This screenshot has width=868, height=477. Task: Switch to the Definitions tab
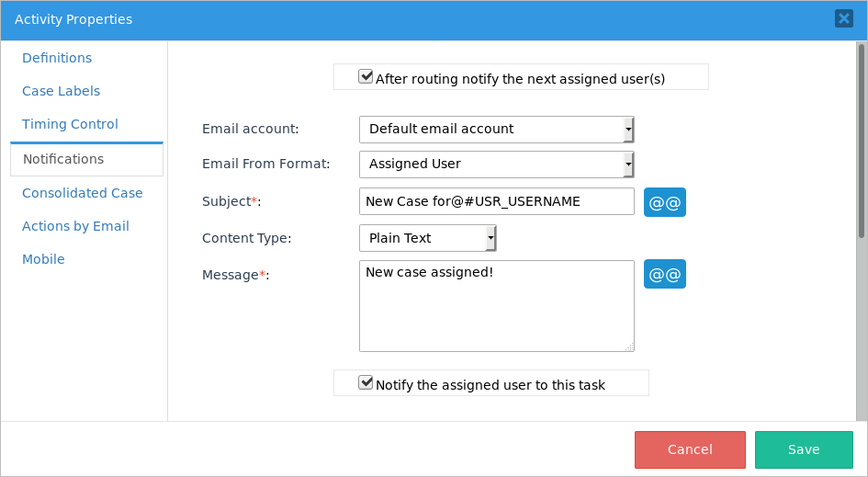coord(57,58)
